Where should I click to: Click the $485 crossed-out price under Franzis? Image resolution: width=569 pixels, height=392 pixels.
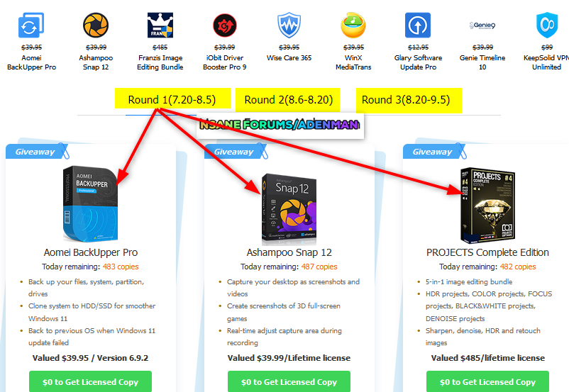[160, 47]
